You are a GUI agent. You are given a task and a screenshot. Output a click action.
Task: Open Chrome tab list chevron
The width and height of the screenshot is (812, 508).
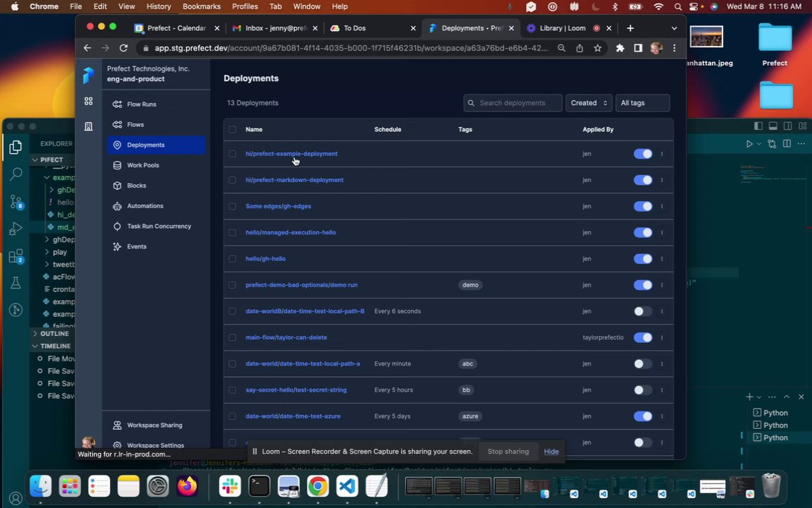[x=674, y=28]
